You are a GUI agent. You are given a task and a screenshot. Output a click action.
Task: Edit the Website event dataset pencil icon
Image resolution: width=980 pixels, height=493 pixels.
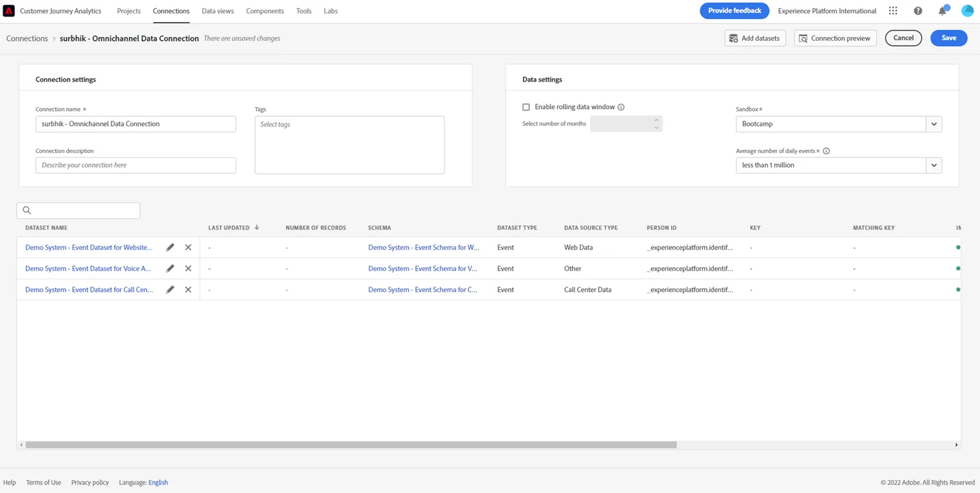point(170,247)
